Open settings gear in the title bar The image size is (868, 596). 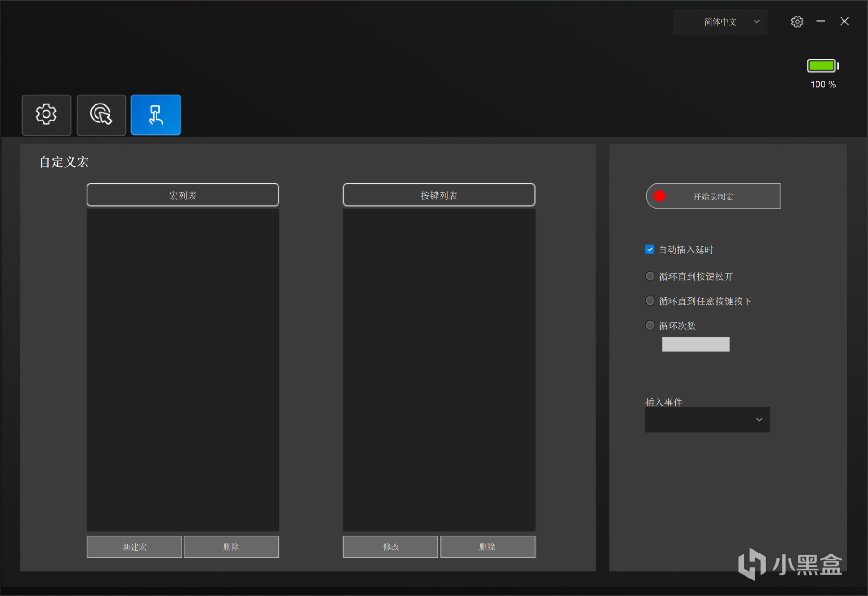(x=797, y=22)
